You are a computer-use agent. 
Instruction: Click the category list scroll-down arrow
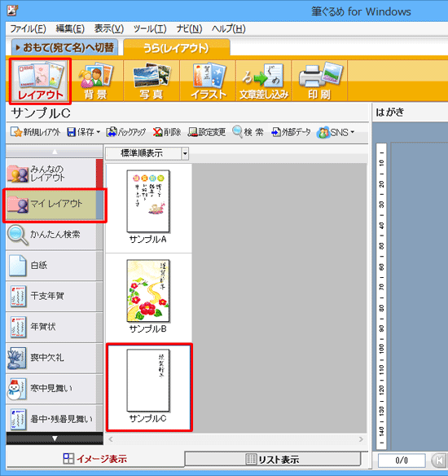[55, 439]
